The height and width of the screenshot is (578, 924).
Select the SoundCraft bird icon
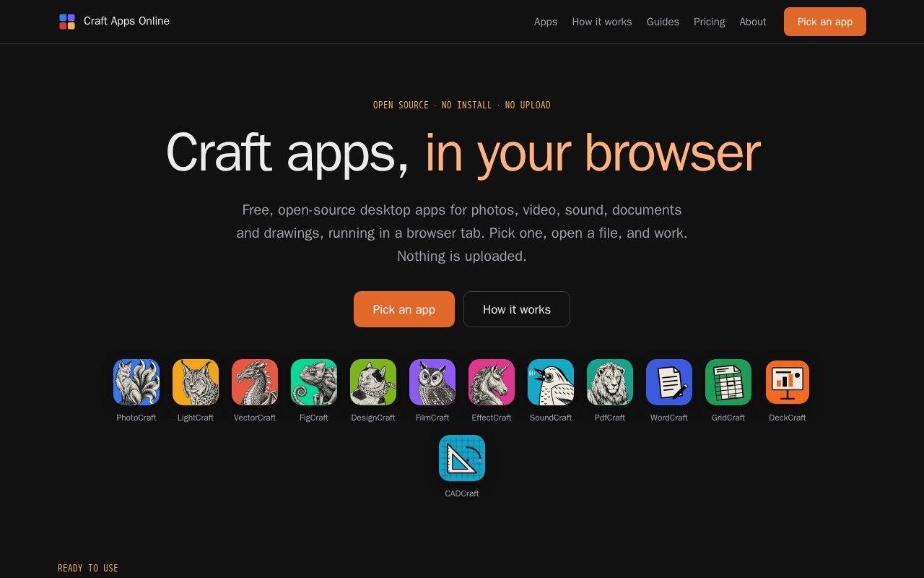[551, 382]
